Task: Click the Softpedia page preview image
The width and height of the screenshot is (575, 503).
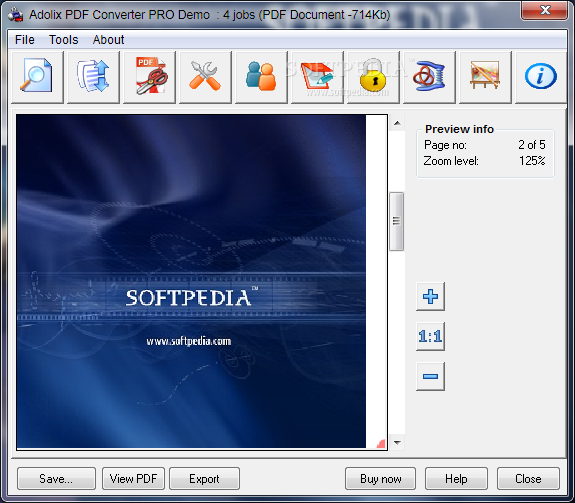Action: [191, 281]
